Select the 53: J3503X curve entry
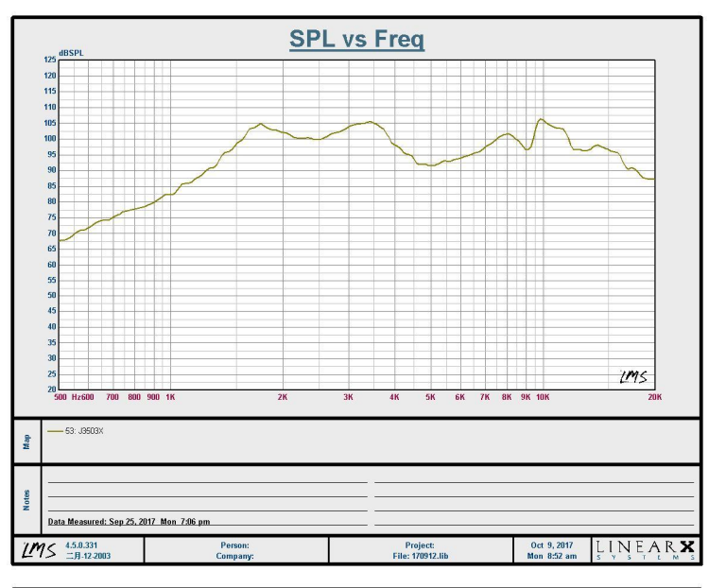 point(83,430)
